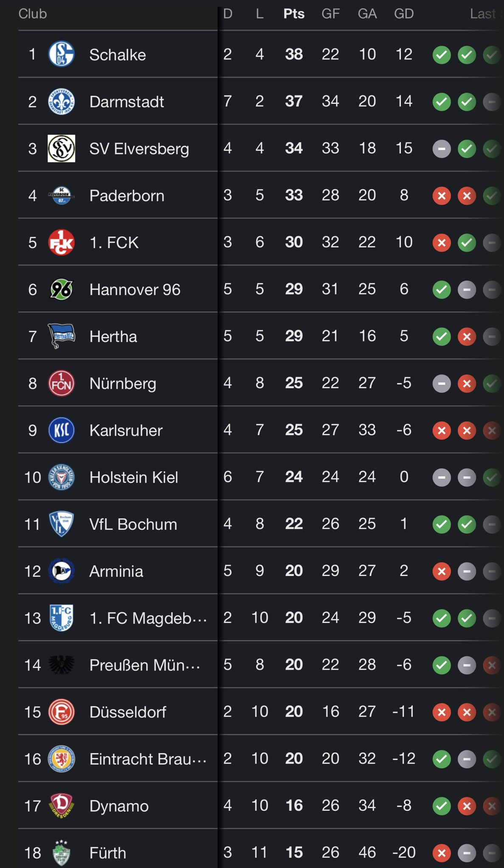Viewport: 504px width, 868px height.
Task: Click the Hannover 96 logo
Action: 62,289
